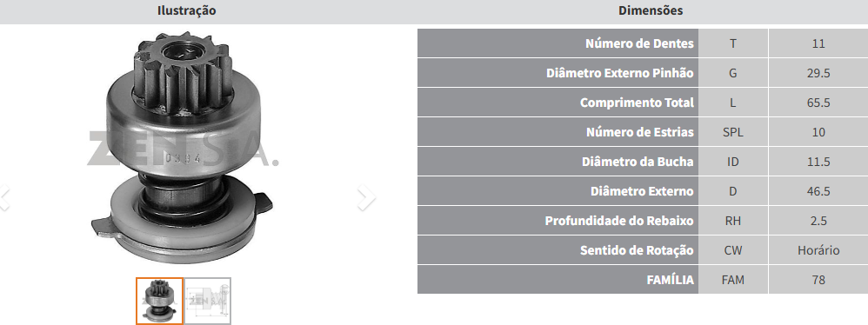This screenshot has height=325, width=868.
Task: Select the starter drive photo thumbnail
Action: (x=159, y=301)
